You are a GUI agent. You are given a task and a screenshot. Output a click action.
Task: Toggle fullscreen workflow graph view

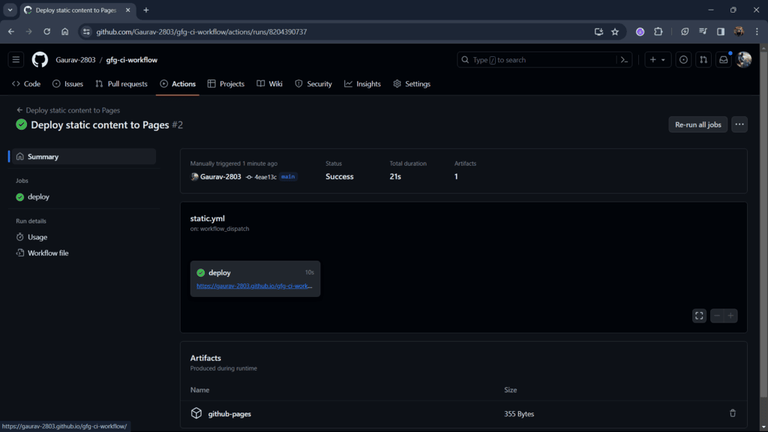point(699,316)
